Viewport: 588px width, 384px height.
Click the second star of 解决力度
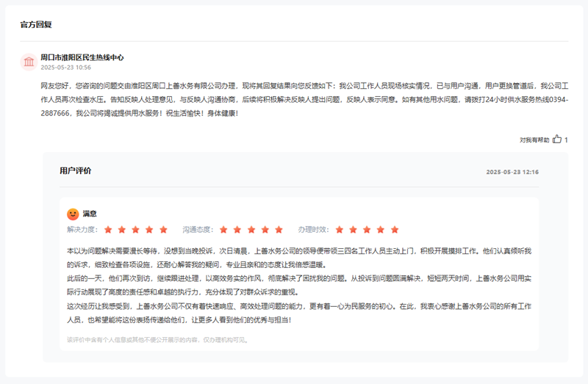[122, 229]
